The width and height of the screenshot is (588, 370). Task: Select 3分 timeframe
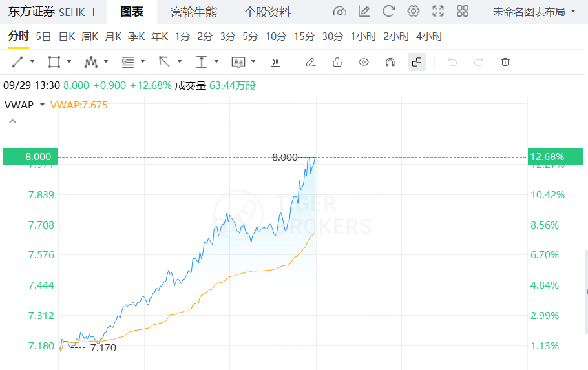pyautogui.click(x=227, y=37)
